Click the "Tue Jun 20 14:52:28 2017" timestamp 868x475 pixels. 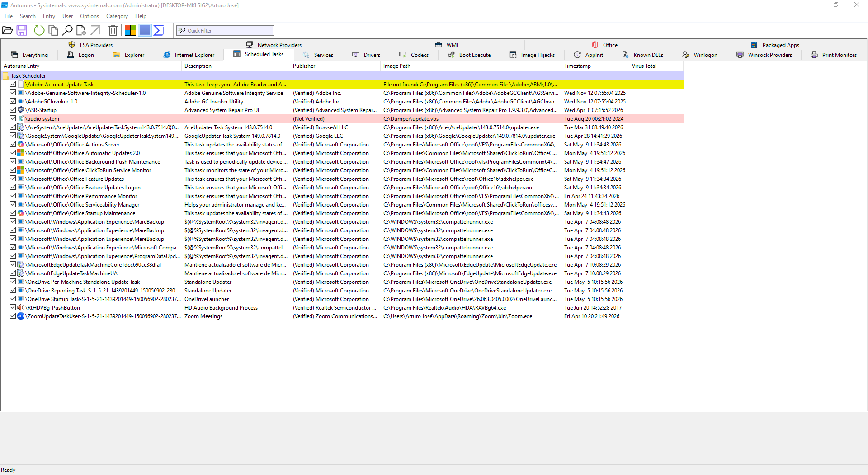click(593, 308)
